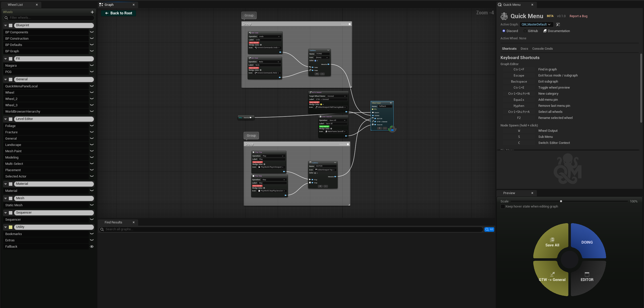Screen dimensions: 644x308
Task: Click the Back to Root button
Action: [118, 13]
